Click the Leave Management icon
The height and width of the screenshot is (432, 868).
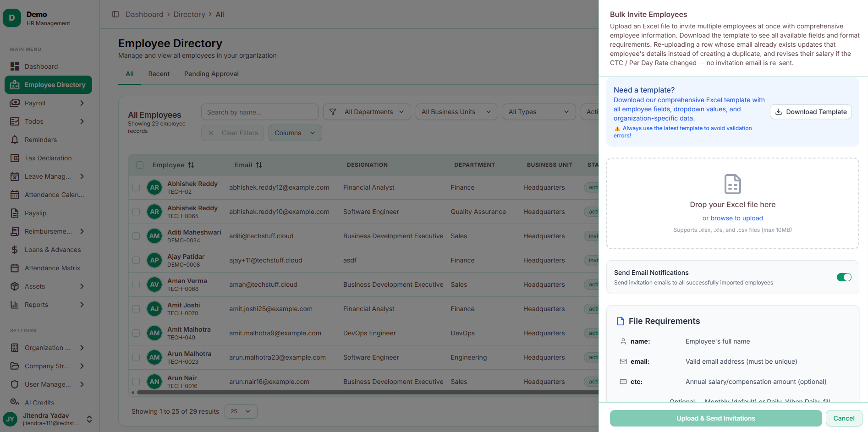click(15, 176)
